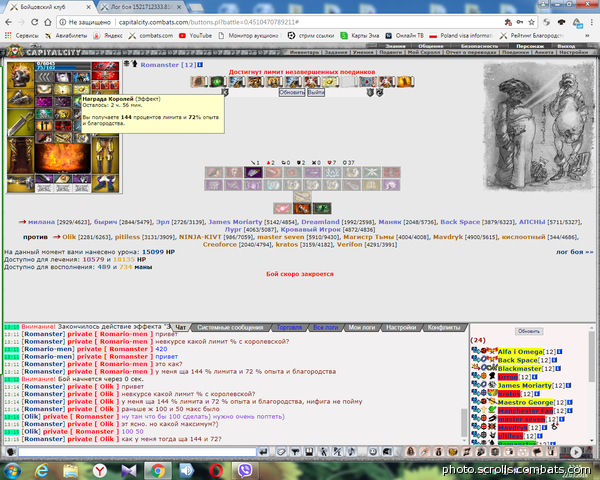600x480 pixels.
Task: Open Отчет о переводах item
Action: (471, 52)
